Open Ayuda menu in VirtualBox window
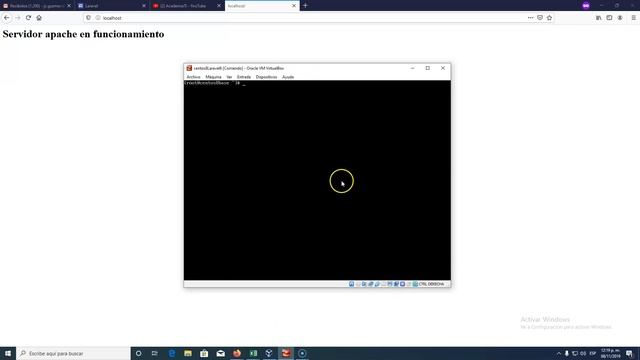Image resolution: width=640 pixels, height=360 pixels. coord(288,77)
